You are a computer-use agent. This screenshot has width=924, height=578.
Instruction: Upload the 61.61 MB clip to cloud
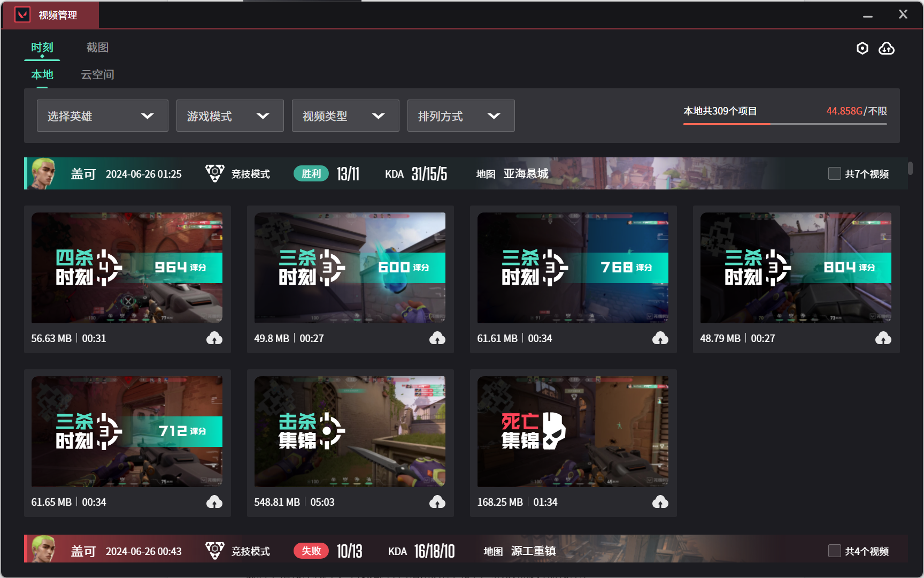point(660,338)
